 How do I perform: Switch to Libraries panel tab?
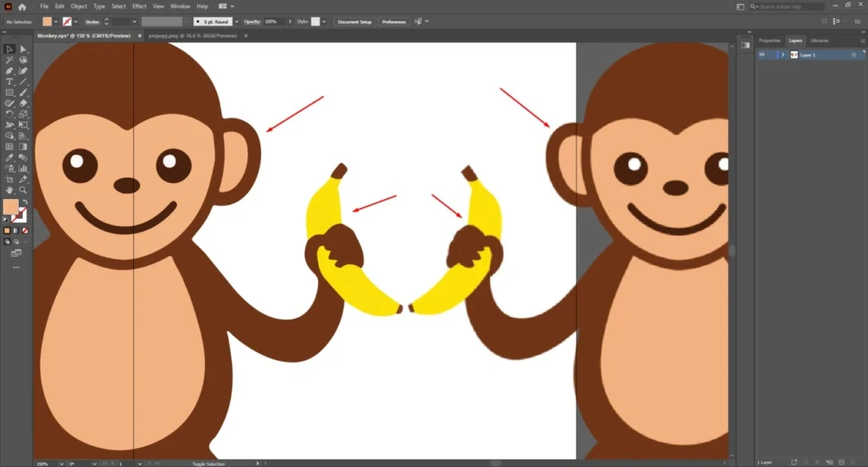[x=819, y=41]
